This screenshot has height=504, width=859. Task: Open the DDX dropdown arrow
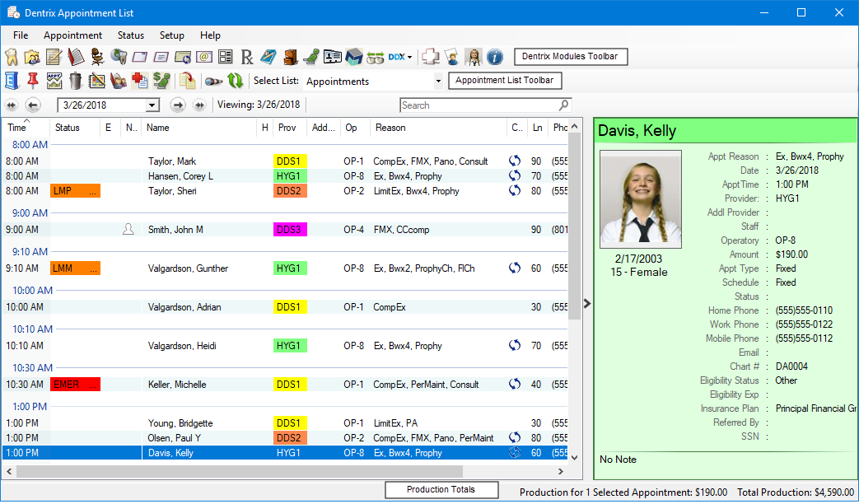point(409,57)
